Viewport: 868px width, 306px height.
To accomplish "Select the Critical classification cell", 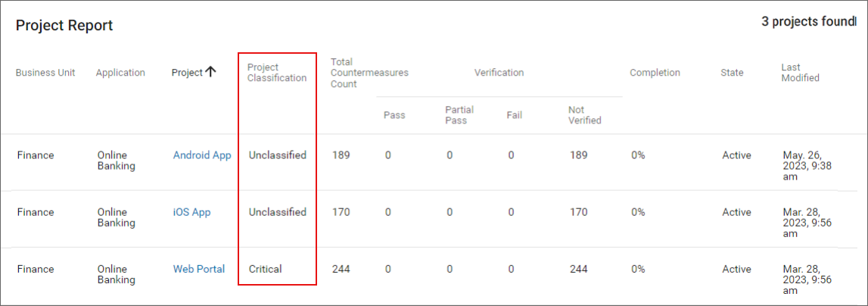I will (265, 269).
